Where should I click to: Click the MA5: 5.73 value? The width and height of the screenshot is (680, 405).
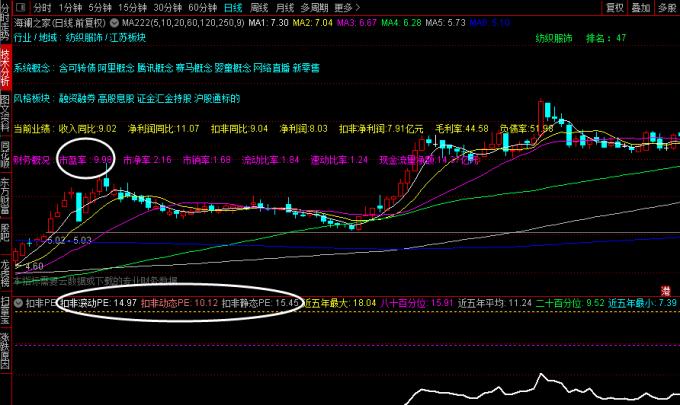point(445,23)
